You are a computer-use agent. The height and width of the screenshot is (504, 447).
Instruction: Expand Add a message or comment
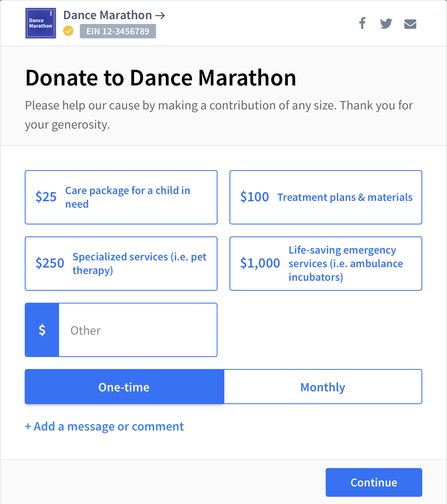[104, 427]
